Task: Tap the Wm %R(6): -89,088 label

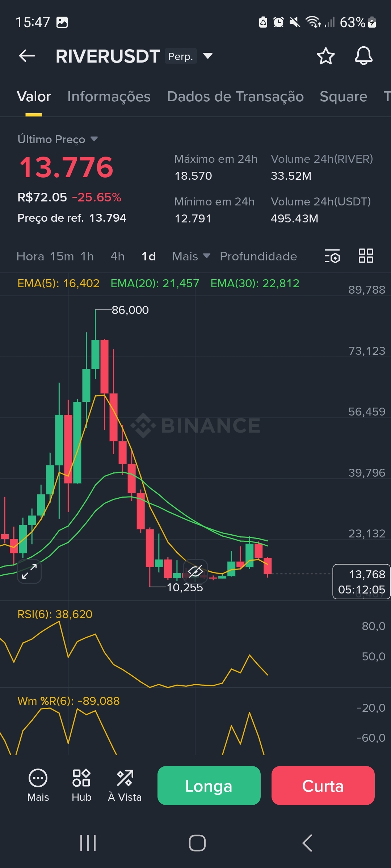Action: [68, 701]
